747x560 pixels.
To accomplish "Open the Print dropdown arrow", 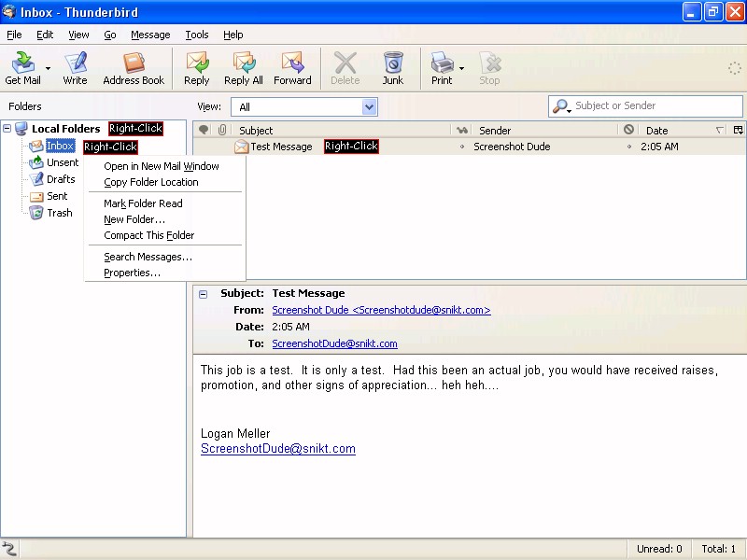I will (461, 68).
